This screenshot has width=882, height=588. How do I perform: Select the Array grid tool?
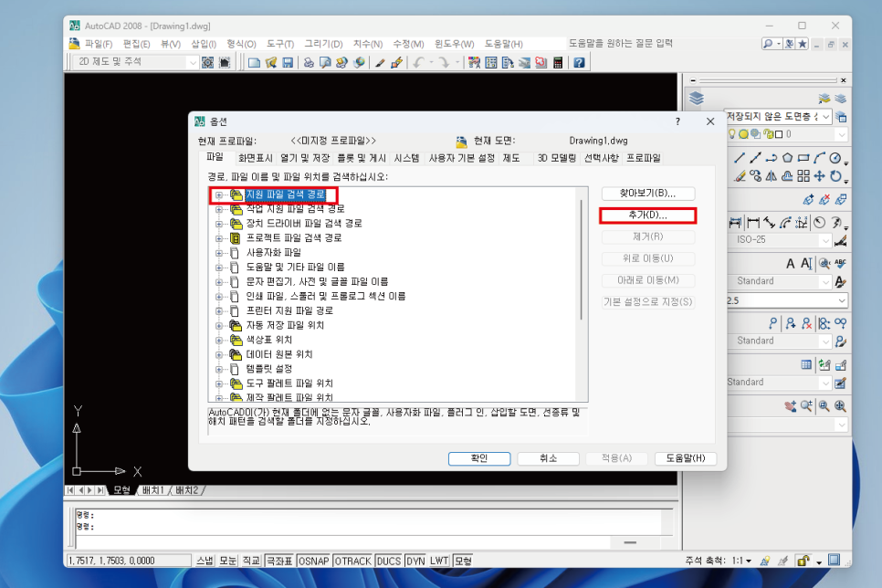coord(803,176)
